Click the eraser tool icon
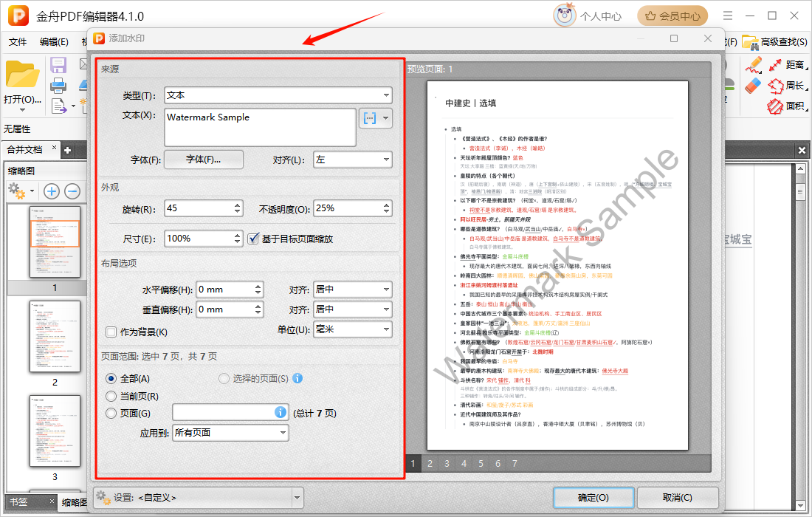 754,86
